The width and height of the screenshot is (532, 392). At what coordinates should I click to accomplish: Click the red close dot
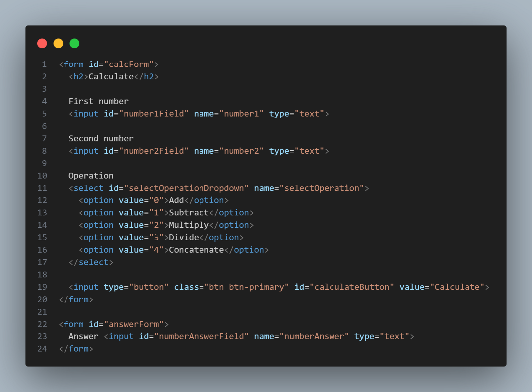click(42, 43)
